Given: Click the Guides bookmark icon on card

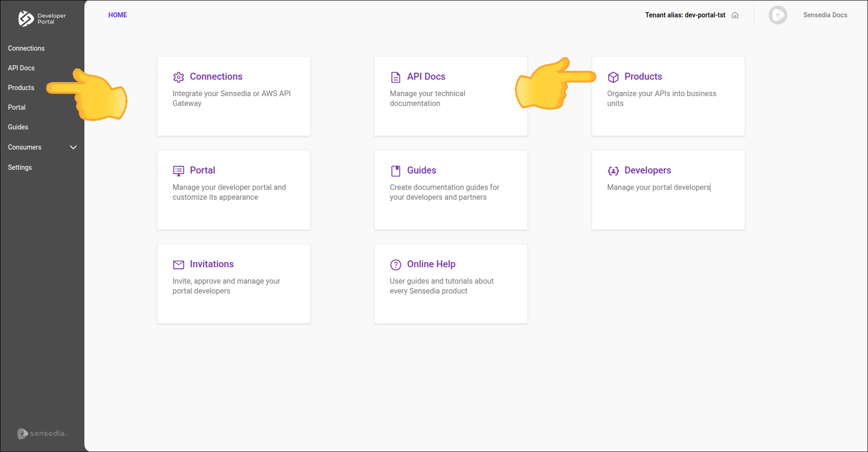Looking at the screenshot, I should pos(396,171).
